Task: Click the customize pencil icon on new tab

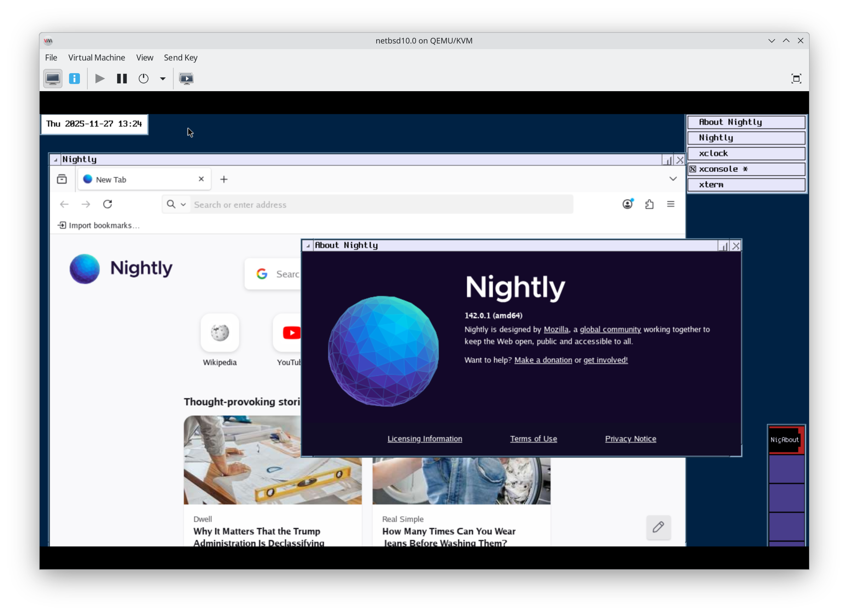Action: coord(658,527)
